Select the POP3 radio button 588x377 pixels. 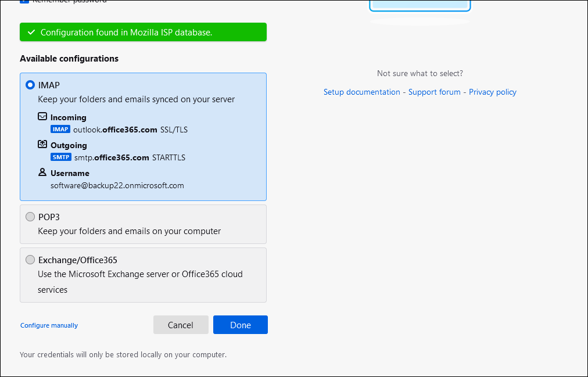pos(30,217)
